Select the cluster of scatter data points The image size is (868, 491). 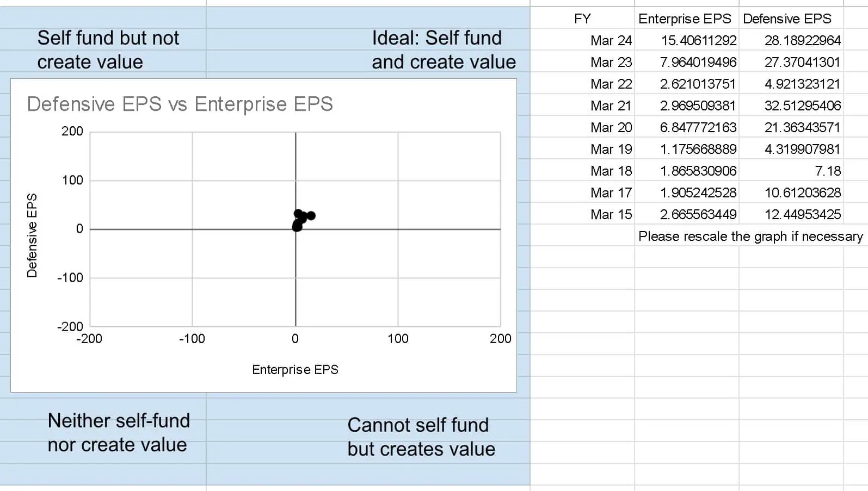tap(302, 220)
